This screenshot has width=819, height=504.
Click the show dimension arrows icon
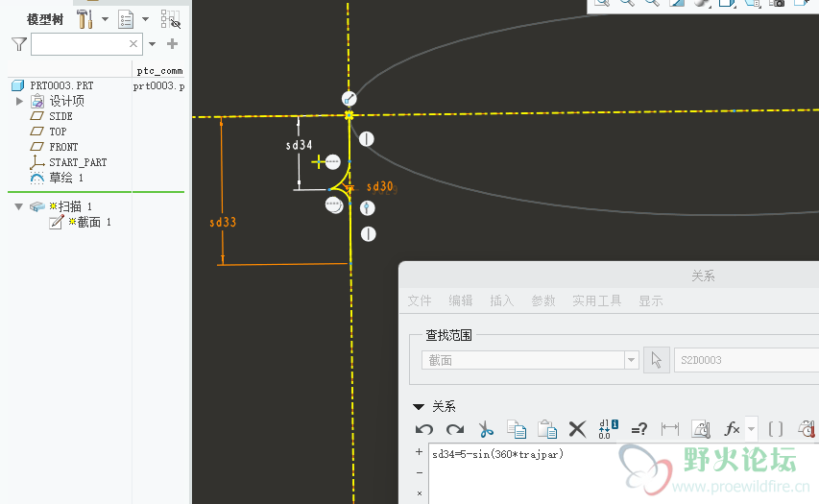pyautogui.click(x=669, y=429)
